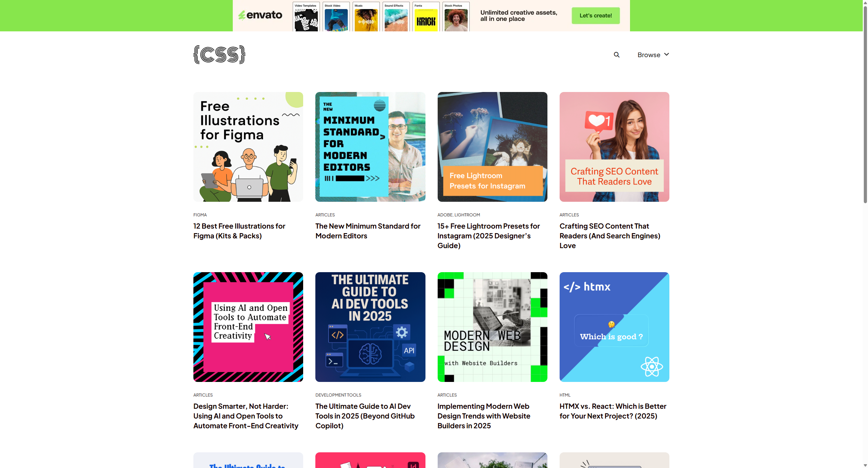Click the scrollbar down arrow
868x468 pixels.
[x=865, y=466]
